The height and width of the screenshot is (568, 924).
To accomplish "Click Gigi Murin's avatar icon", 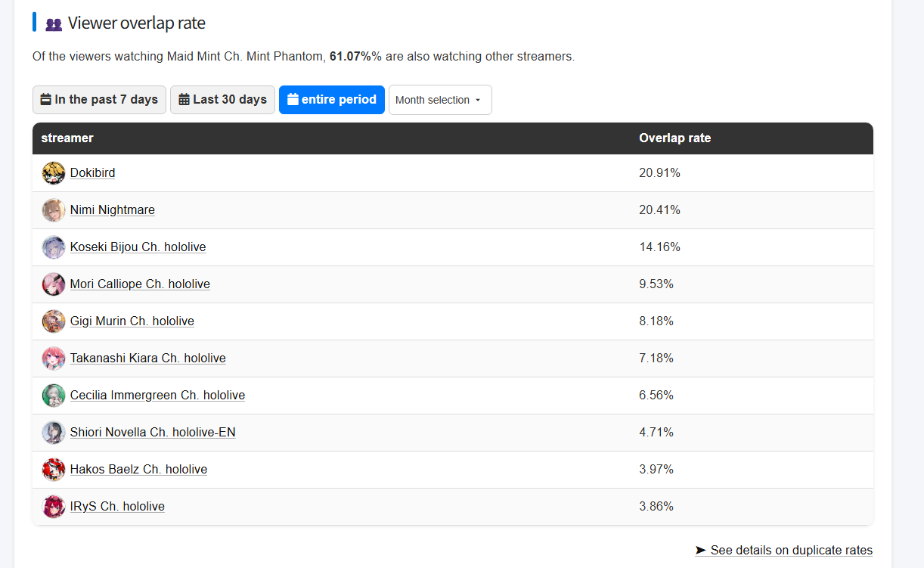I will click(54, 321).
